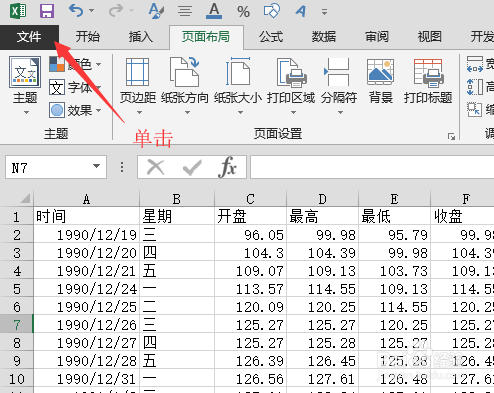
Task: Open the theme 颜色 colors dropdown
Action: [75, 64]
